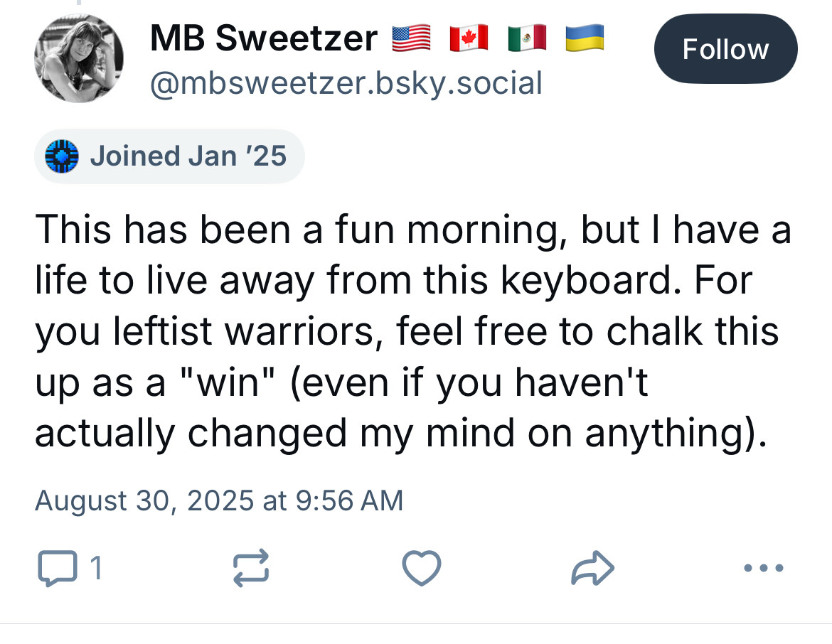832x644 pixels.
Task: Open the three-dot more options menu
Action: (764, 568)
